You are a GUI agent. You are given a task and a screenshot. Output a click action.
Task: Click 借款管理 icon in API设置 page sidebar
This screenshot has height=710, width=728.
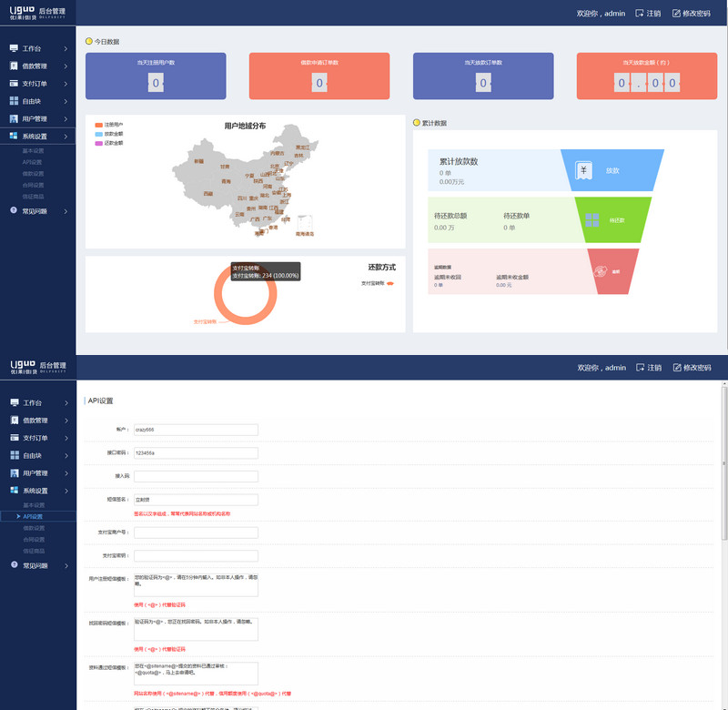pos(15,421)
